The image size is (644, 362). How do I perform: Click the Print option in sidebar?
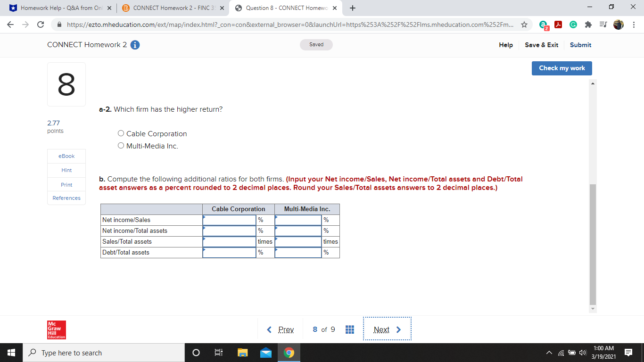[66, 184]
